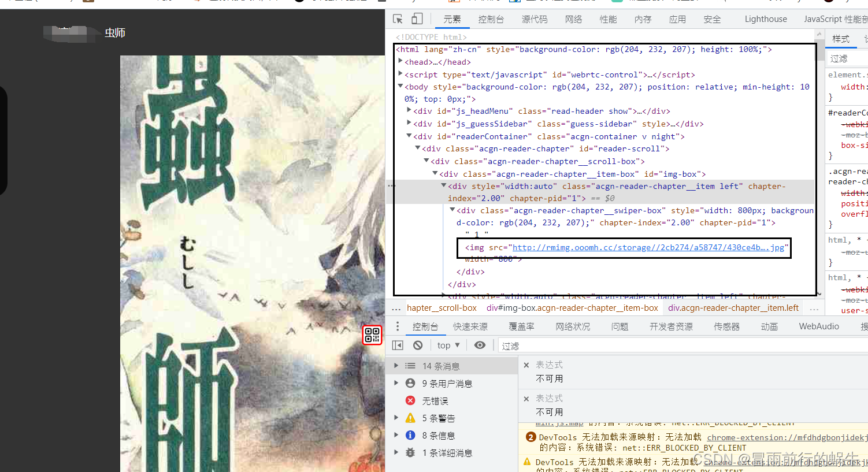Switch to the 性能 tab

click(608, 19)
